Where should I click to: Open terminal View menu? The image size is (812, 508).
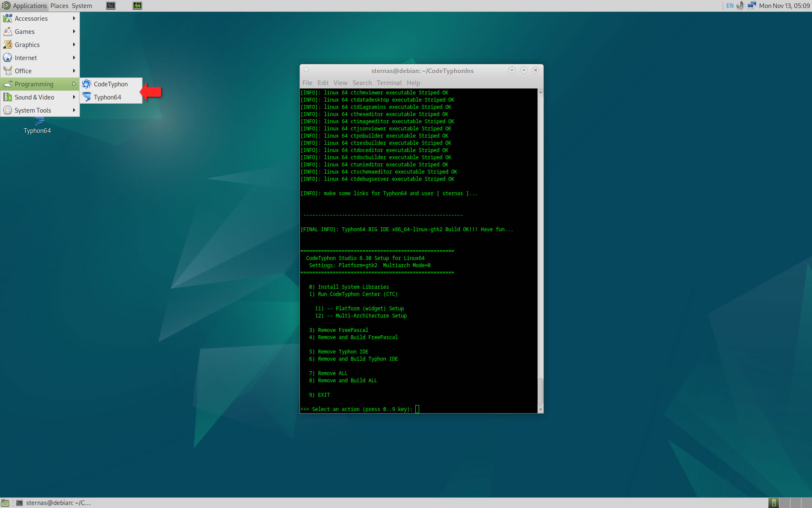click(x=340, y=83)
